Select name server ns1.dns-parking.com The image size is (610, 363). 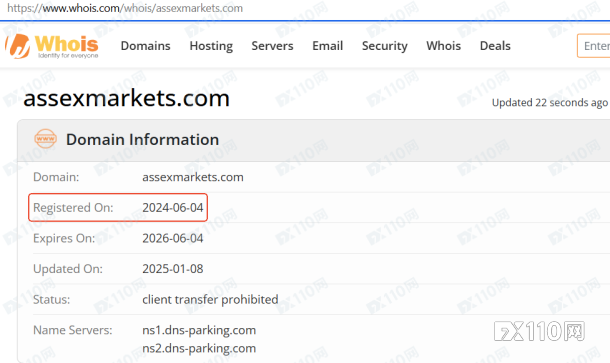tap(199, 330)
